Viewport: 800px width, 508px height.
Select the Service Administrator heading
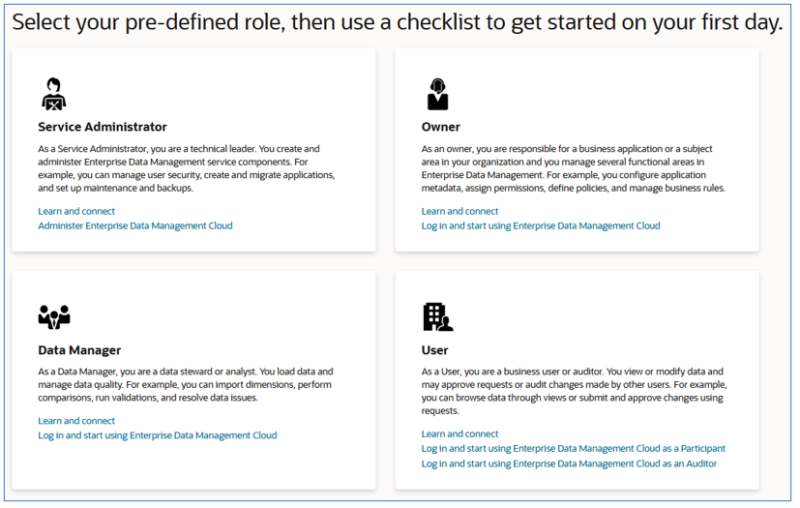(x=103, y=127)
